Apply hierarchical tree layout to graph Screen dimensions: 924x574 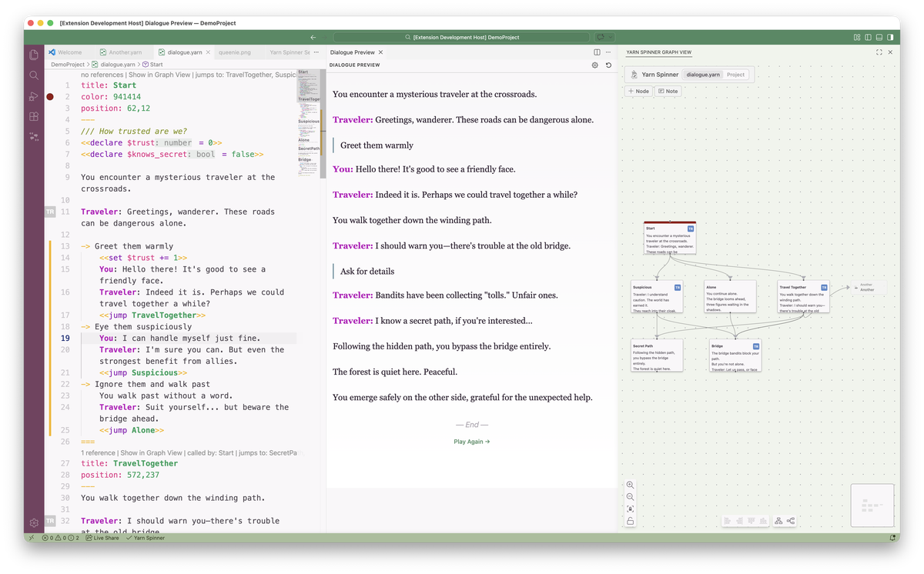[x=778, y=521]
